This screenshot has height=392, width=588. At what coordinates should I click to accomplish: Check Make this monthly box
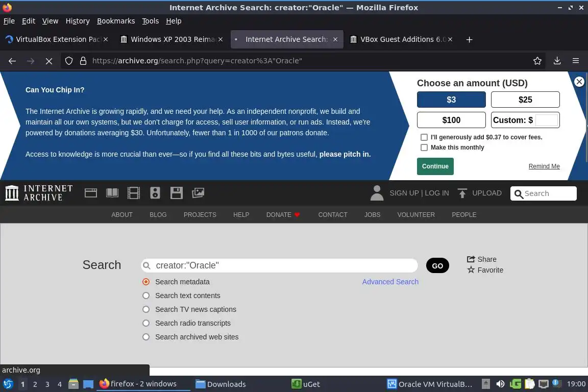[424, 148]
